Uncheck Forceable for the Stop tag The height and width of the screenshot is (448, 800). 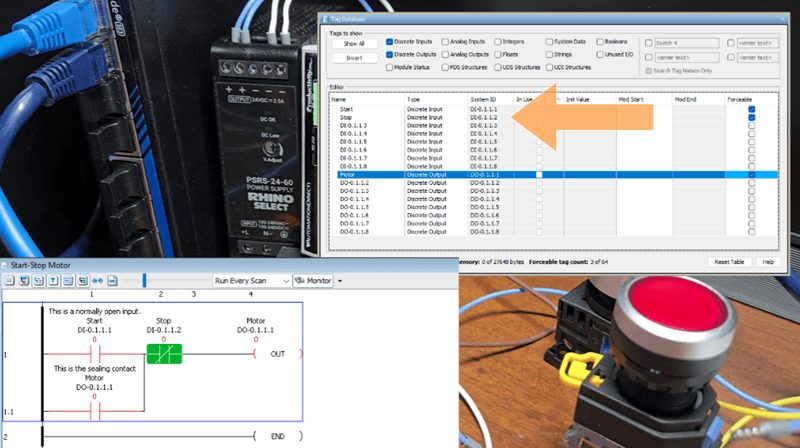tap(752, 117)
